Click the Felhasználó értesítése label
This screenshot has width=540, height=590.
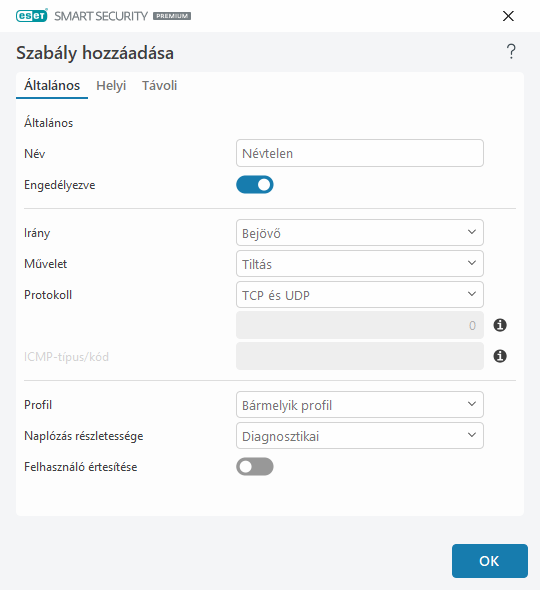(x=81, y=467)
